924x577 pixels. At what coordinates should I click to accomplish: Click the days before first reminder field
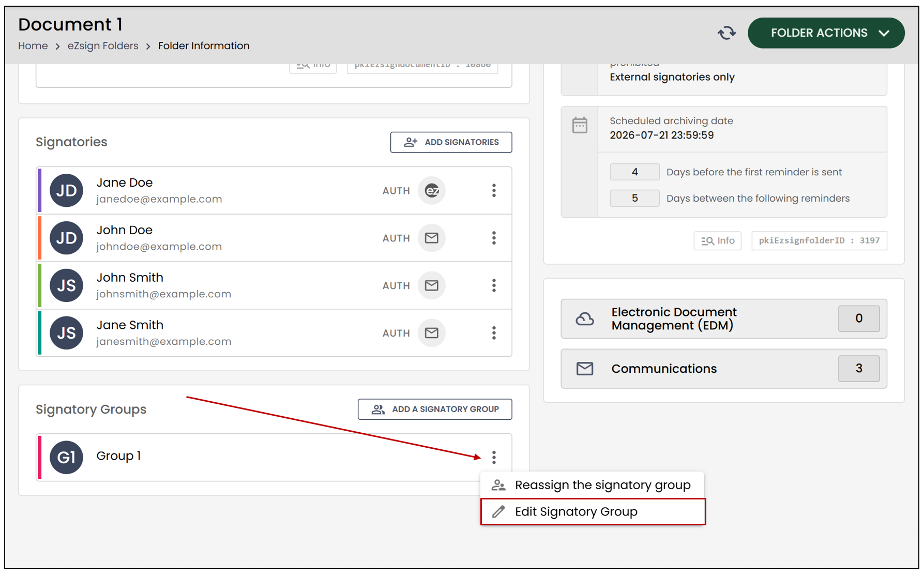[x=634, y=172]
